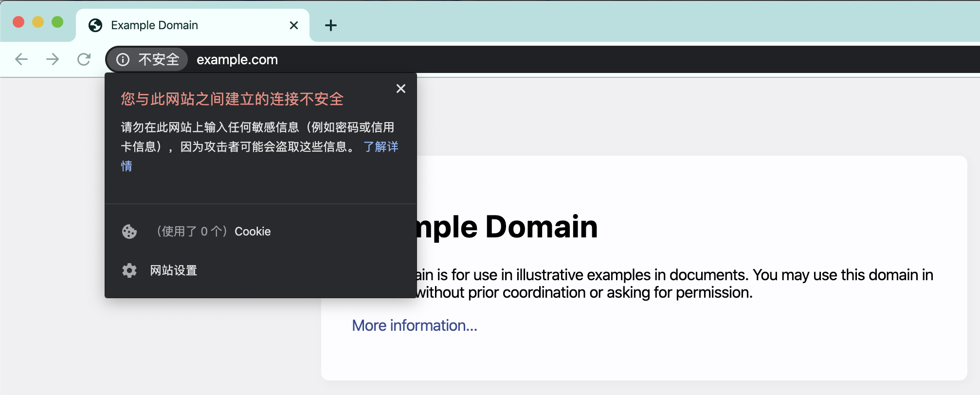Click the site info circle icon
The height and width of the screenshot is (395, 980).
click(x=123, y=59)
